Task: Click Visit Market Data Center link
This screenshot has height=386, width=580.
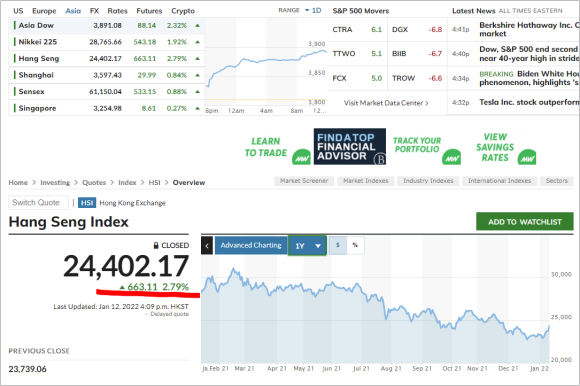Action: [386, 103]
